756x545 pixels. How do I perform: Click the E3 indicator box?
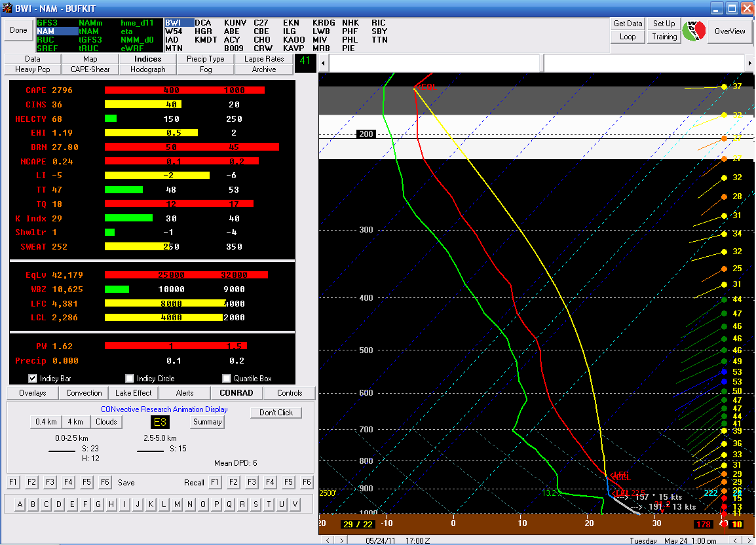(160, 423)
